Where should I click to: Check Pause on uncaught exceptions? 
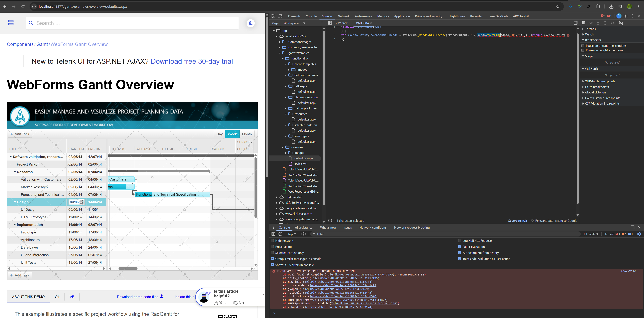583,46
